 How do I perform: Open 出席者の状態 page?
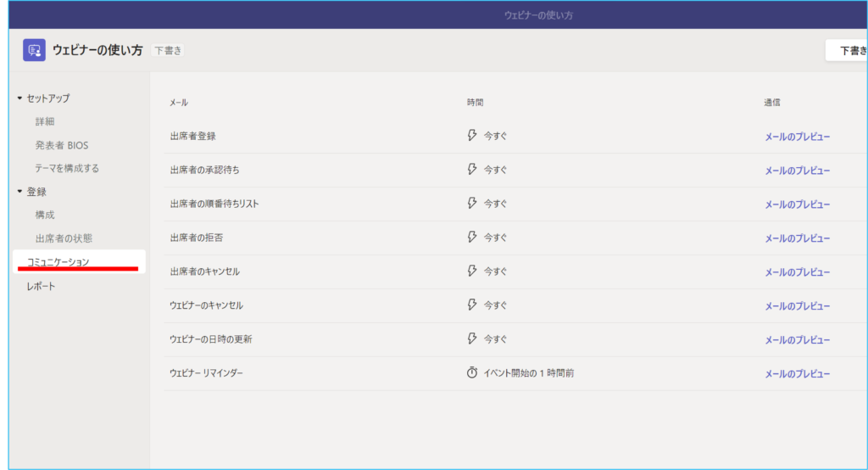click(x=64, y=238)
